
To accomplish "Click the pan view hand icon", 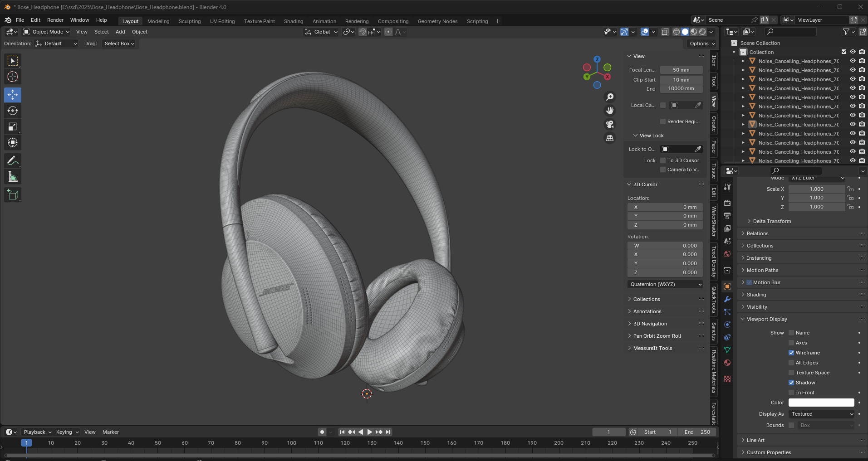I will pos(610,111).
